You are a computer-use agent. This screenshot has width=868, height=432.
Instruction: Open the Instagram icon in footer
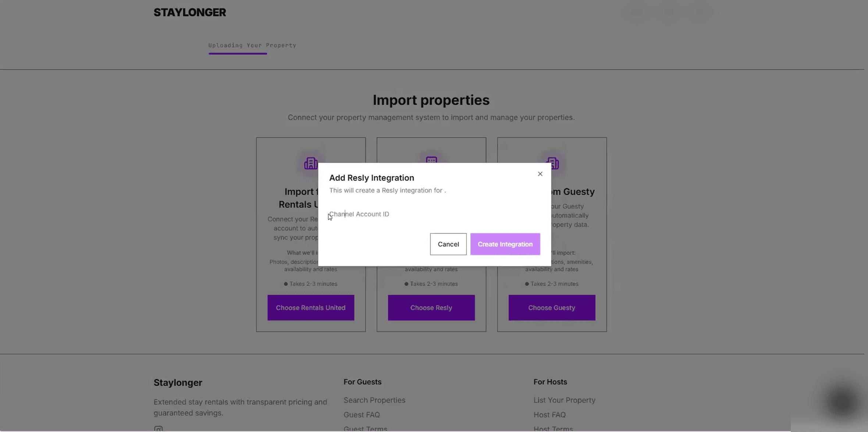(158, 429)
